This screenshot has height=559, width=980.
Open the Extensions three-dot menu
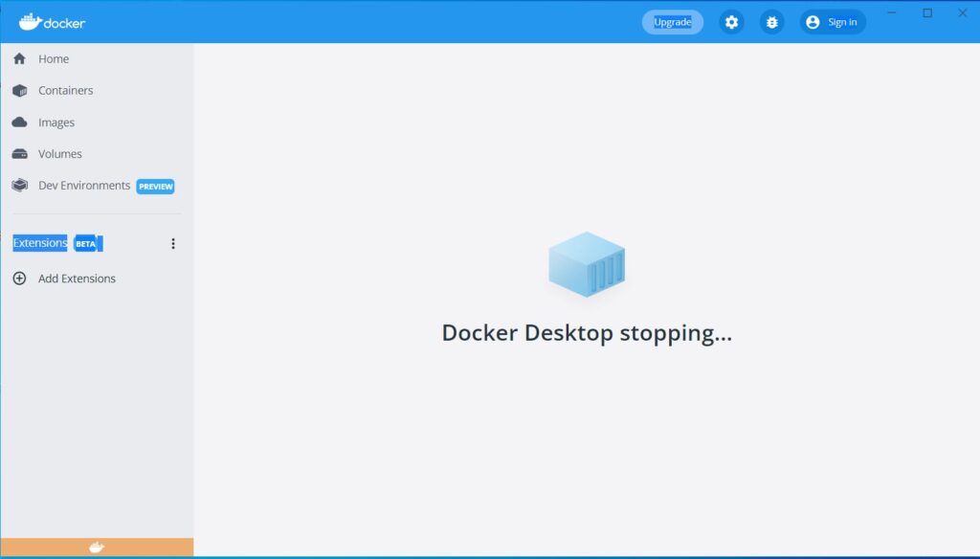coord(173,244)
